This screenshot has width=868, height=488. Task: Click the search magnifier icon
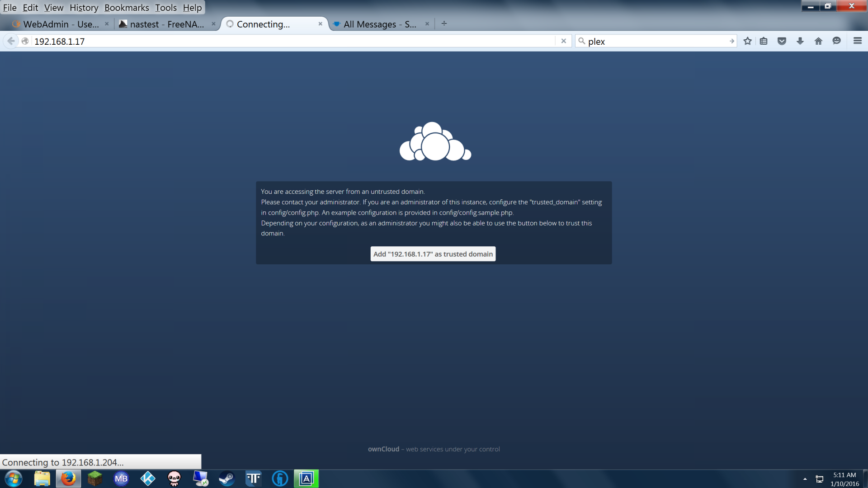(x=582, y=41)
